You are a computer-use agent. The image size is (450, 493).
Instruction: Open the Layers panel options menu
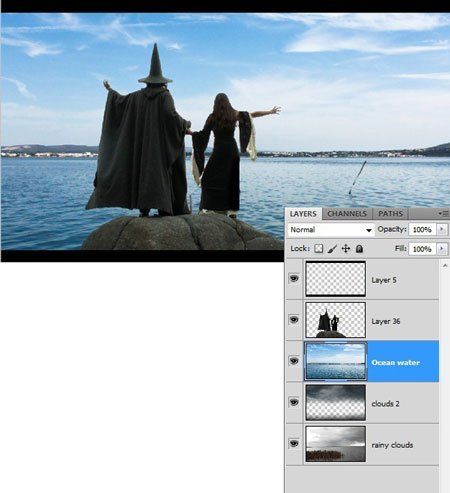[x=444, y=213]
